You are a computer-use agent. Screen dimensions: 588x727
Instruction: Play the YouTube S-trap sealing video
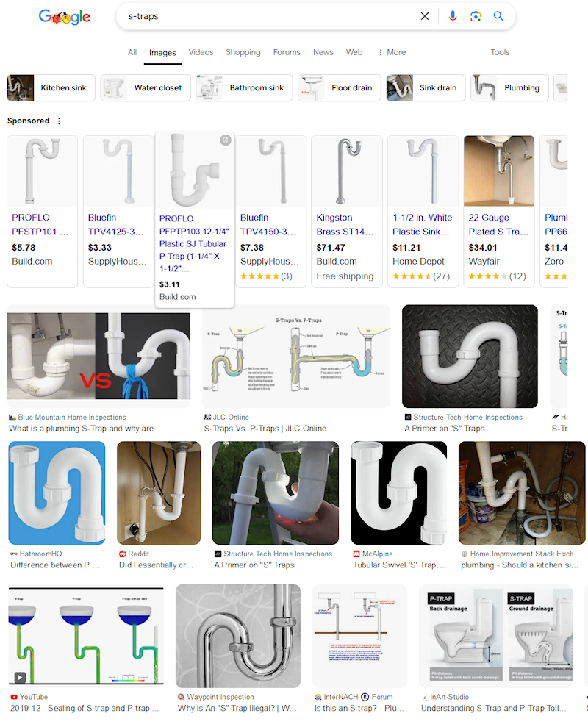tap(20, 678)
